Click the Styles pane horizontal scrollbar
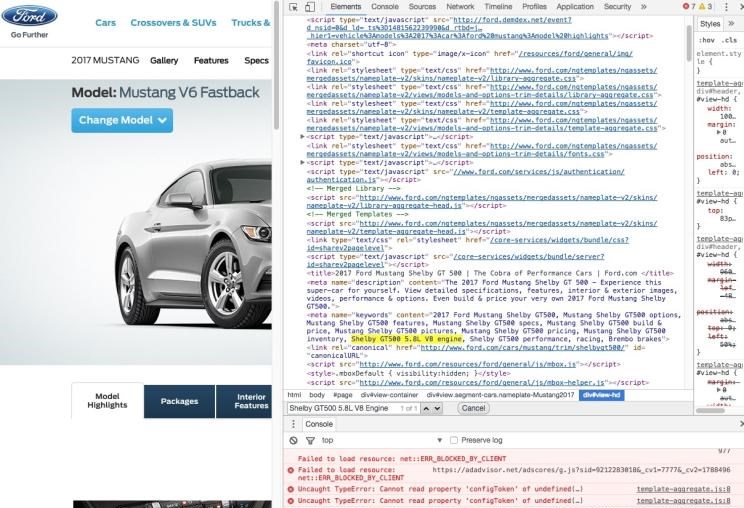Viewport: 744px width, 508px height. [710, 411]
